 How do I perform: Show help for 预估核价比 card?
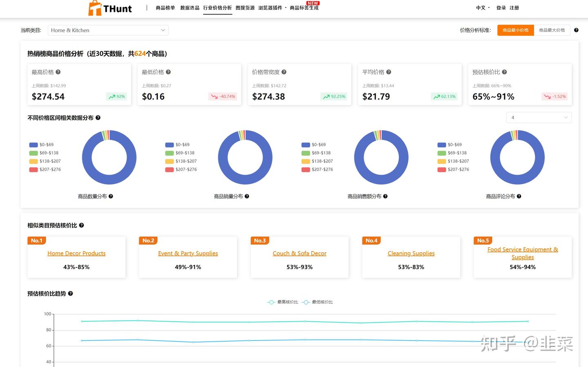[504, 72]
